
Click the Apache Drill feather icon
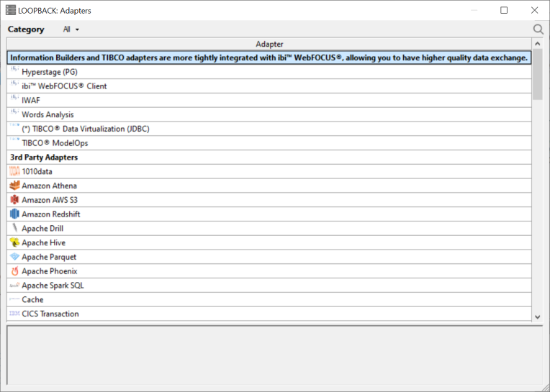click(14, 229)
